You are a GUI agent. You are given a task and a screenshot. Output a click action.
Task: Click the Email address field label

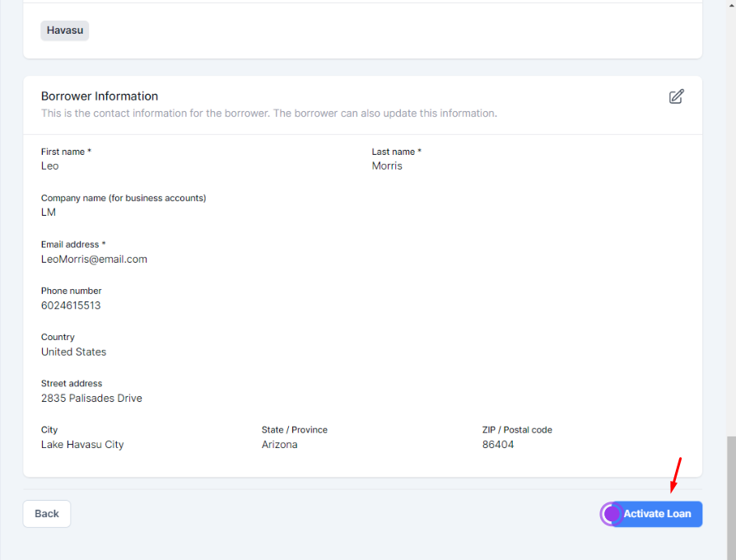point(73,245)
